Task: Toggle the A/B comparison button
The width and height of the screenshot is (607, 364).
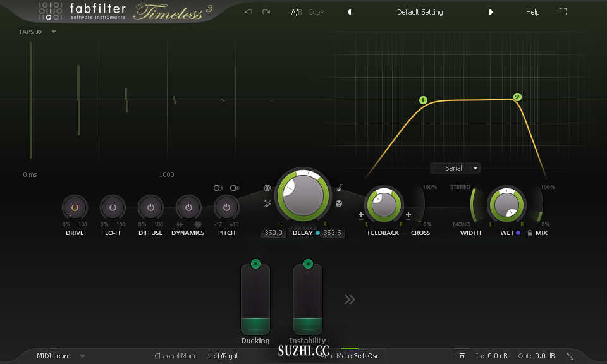Action: (x=296, y=12)
